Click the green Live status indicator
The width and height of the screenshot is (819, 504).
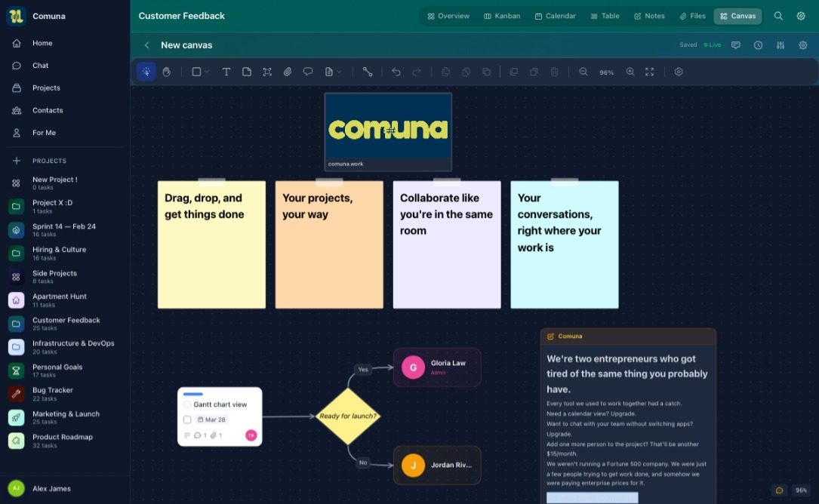(712, 45)
